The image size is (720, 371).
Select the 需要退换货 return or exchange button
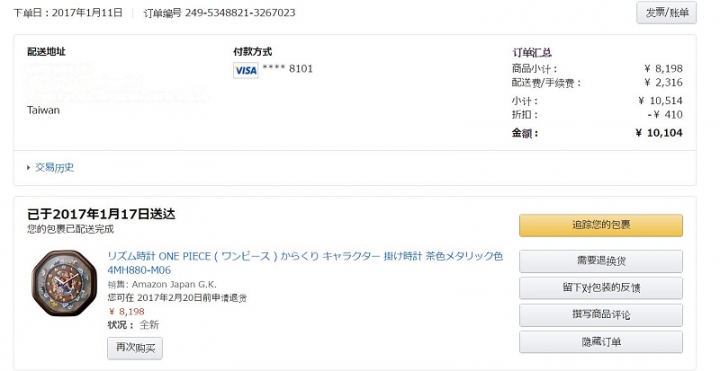click(601, 261)
